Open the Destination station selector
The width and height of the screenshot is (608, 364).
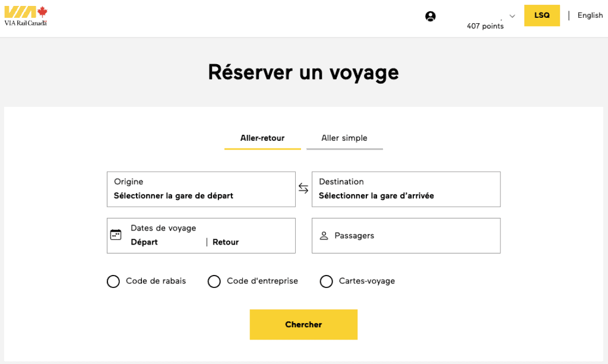tap(406, 189)
